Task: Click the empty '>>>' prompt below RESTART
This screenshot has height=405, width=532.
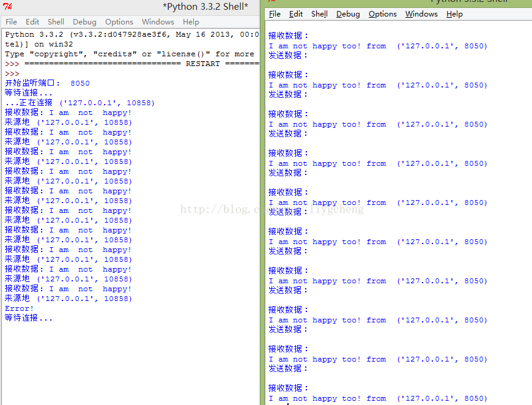Action: point(12,73)
